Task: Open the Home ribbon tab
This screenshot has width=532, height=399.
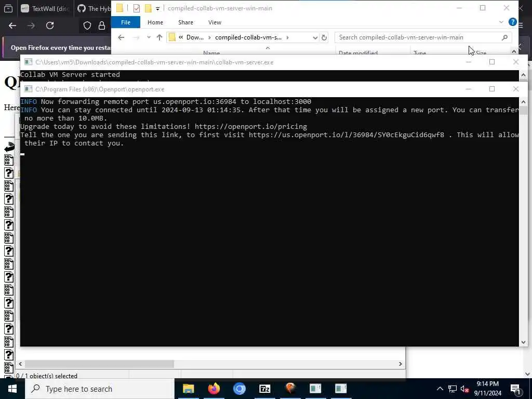Action: click(155, 22)
